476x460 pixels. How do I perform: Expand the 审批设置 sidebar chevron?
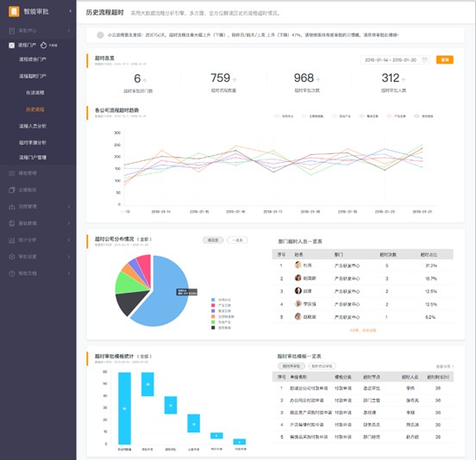pos(69,257)
